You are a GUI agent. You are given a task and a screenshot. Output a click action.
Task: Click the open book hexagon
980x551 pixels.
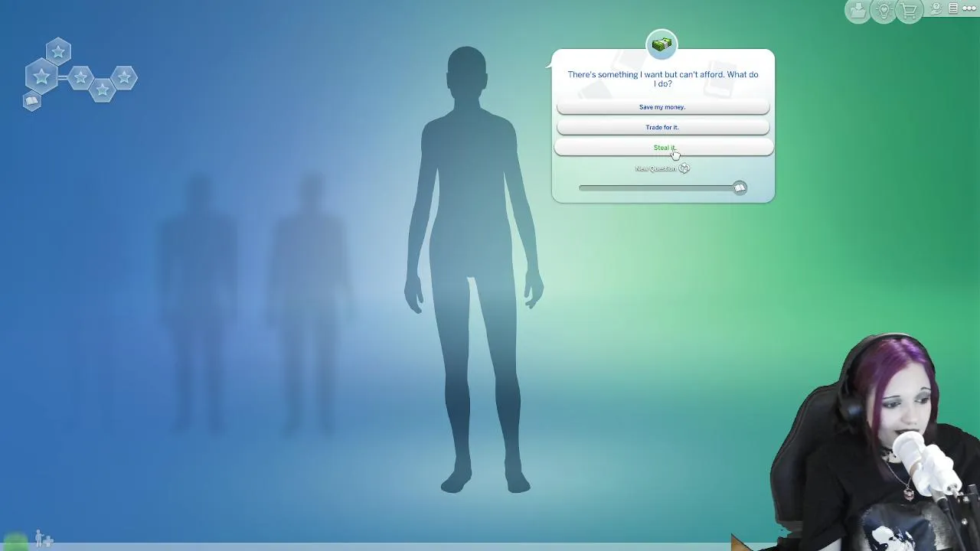(31, 101)
